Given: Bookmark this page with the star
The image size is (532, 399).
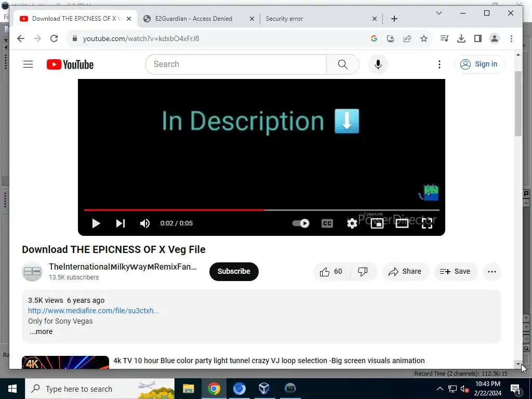Looking at the screenshot, I should (424, 38).
